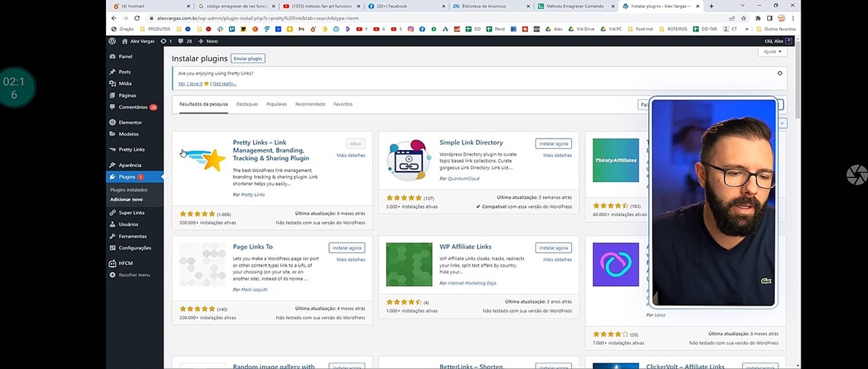The width and height of the screenshot is (868, 369).
Task: Open Pretty Links plugin title link
Action: tap(271, 150)
